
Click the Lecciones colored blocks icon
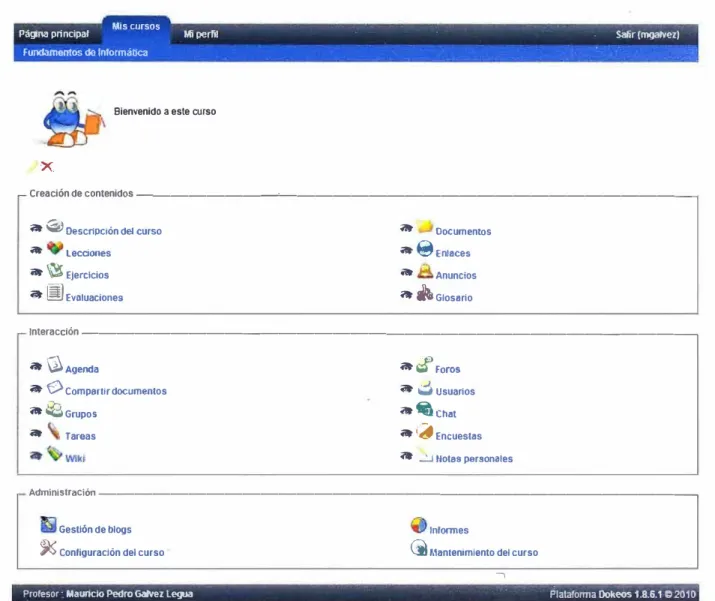pos(55,248)
